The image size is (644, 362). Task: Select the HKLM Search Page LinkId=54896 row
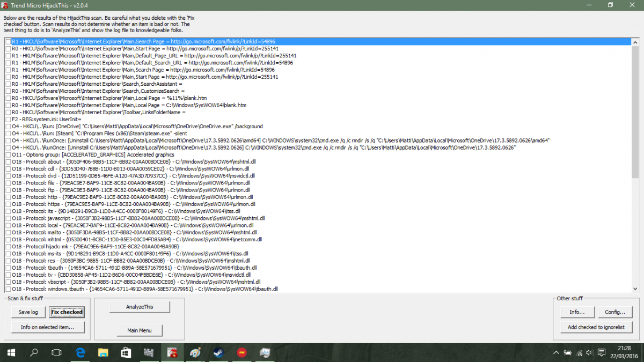click(x=317, y=70)
